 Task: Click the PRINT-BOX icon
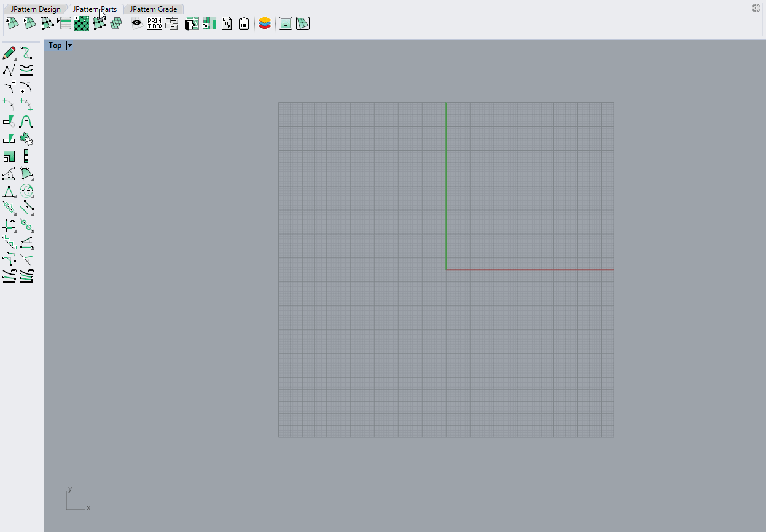click(154, 24)
